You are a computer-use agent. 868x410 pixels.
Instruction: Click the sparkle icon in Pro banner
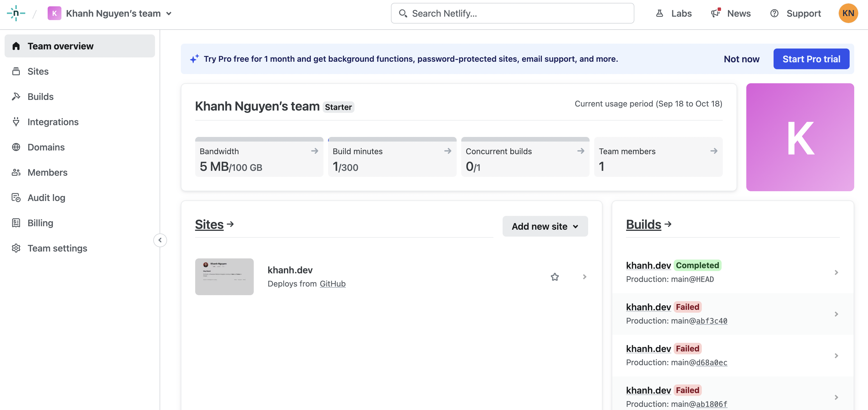pyautogui.click(x=194, y=59)
